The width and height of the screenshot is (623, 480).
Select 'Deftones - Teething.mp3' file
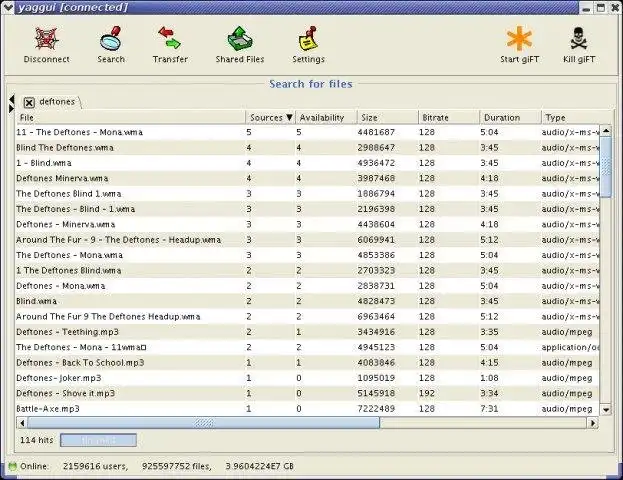click(68, 332)
